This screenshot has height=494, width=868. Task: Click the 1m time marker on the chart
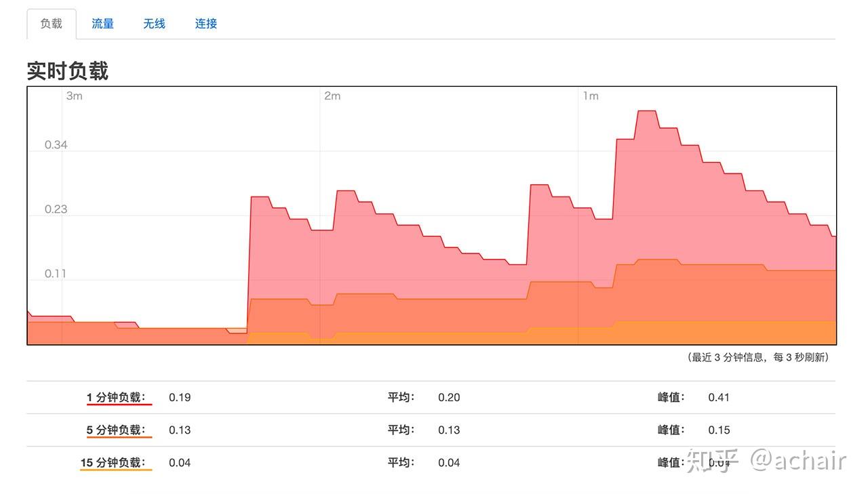point(591,96)
